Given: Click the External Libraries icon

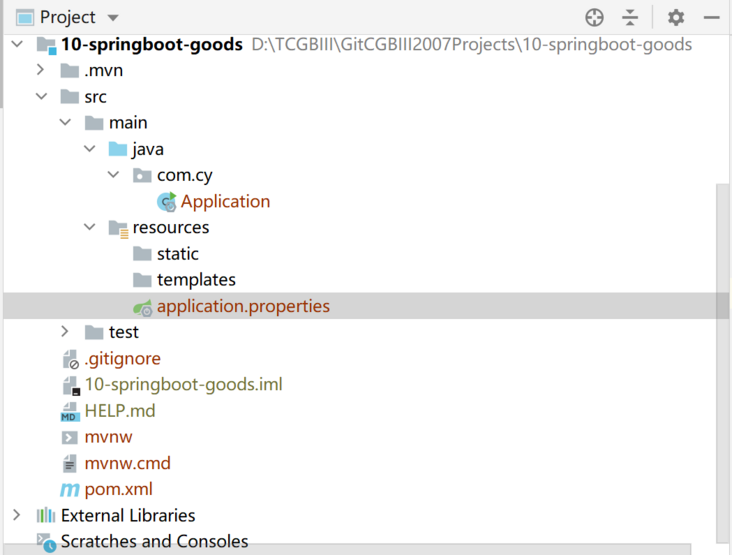Looking at the screenshot, I should (x=46, y=516).
